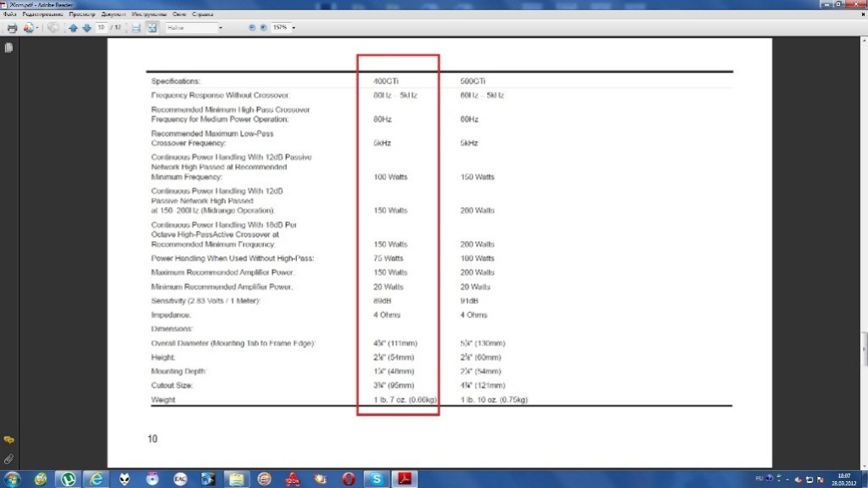Image resolution: width=868 pixels, height=488 pixels.
Task: Toggle the fit width scrolling mode button
Action: tap(136, 28)
